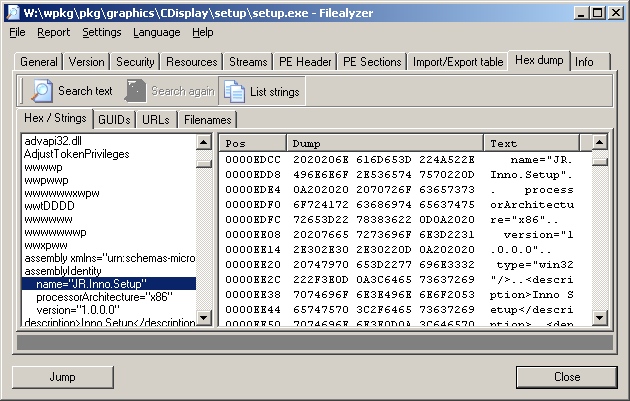Open the GUIDs sub-tab
Viewport: 630px width, 401px height.
point(114,120)
